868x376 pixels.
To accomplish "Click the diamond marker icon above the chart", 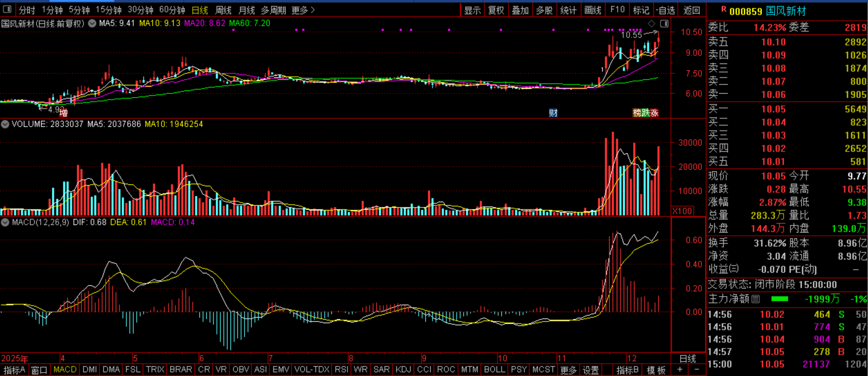I will (x=651, y=23).
